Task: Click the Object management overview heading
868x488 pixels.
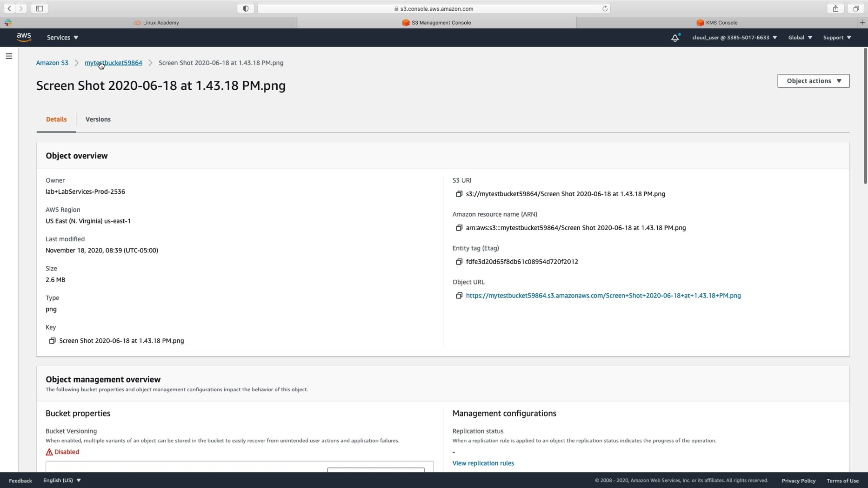Action: [103, 379]
